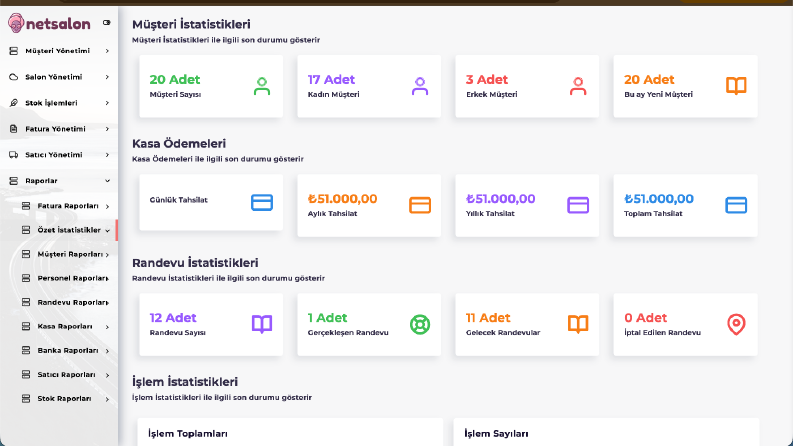Collapse the Raporlar menu
Screen dimensions: 793x446
(x=59, y=181)
